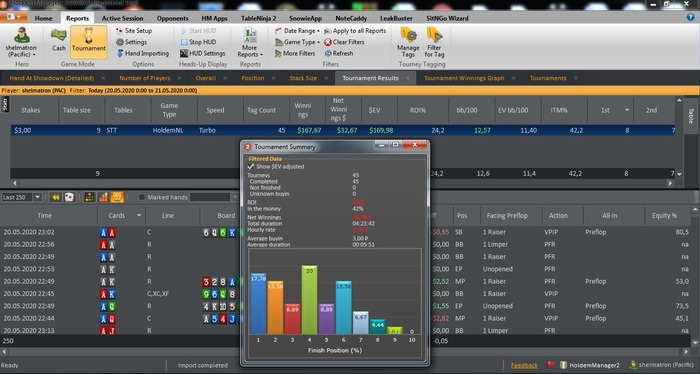Switch to the Home ribbon tab

pyautogui.click(x=43, y=18)
